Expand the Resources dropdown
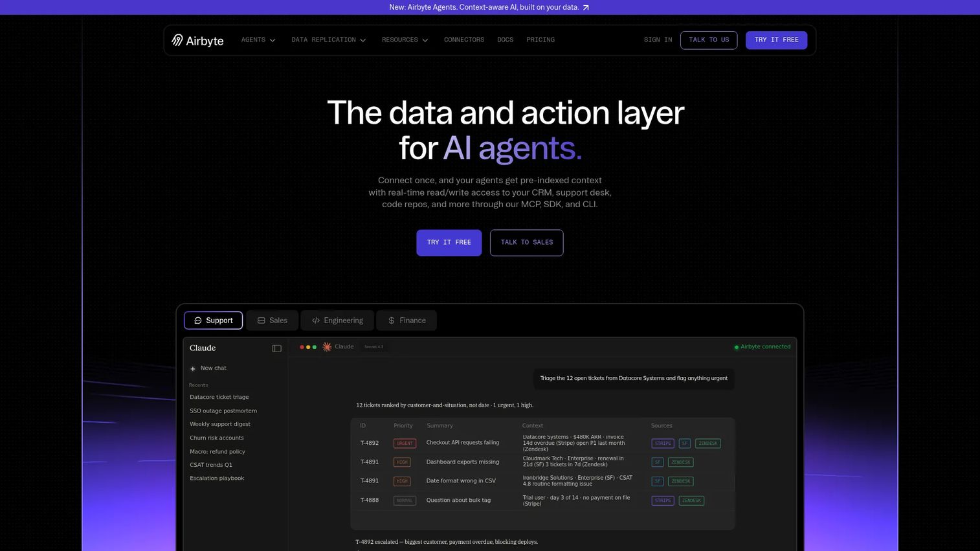The image size is (980, 551). pyautogui.click(x=405, y=40)
